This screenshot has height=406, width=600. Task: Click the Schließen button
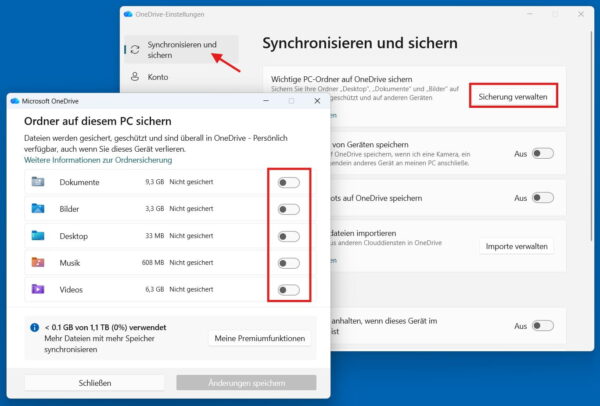95,383
